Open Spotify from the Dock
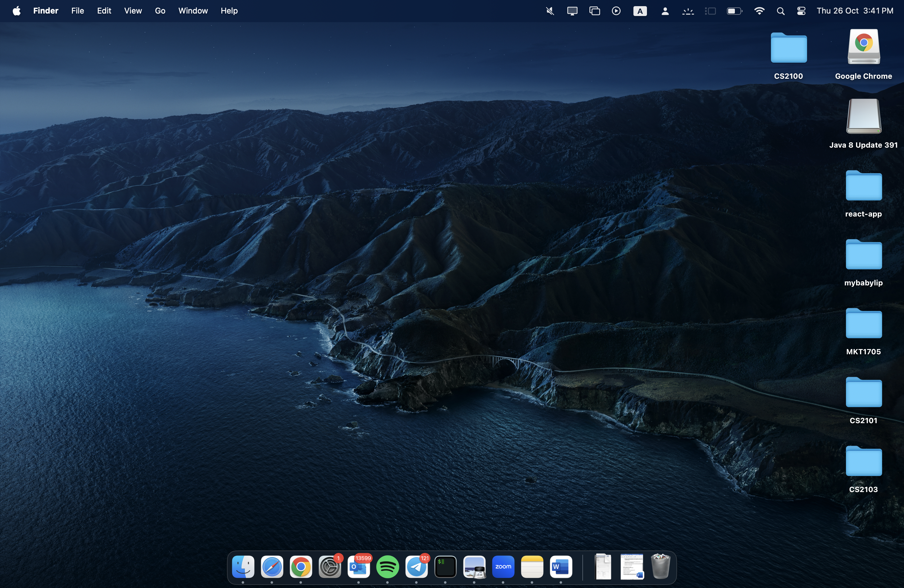904x588 pixels. coord(387,567)
